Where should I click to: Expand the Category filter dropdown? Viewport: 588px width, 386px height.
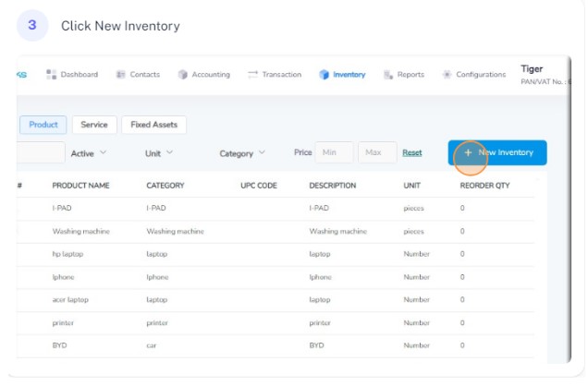tap(242, 153)
